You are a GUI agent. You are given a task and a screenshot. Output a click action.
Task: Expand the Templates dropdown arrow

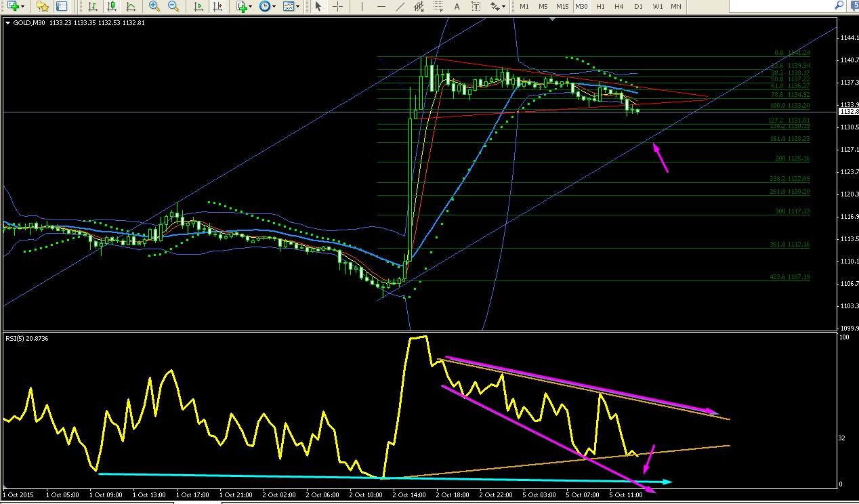tap(298, 7)
